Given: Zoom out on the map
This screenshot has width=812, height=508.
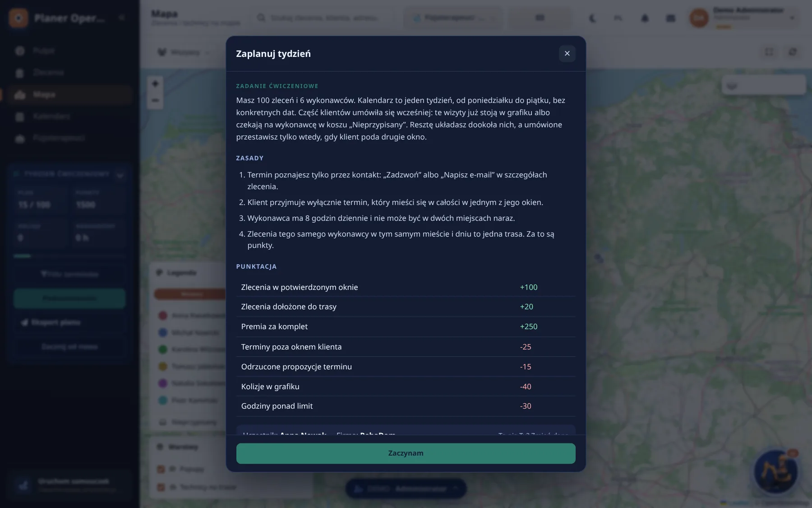Looking at the screenshot, I should tap(155, 100).
